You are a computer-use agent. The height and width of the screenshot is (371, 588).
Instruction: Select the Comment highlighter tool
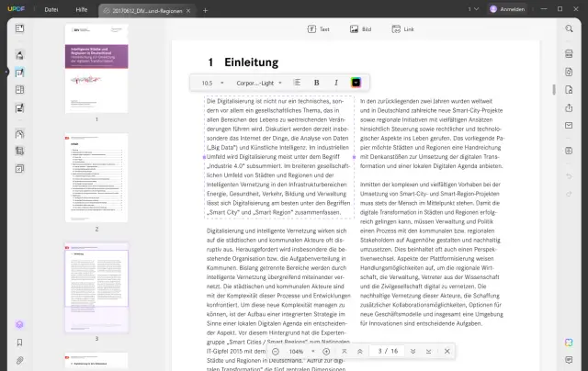click(x=19, y=55)
